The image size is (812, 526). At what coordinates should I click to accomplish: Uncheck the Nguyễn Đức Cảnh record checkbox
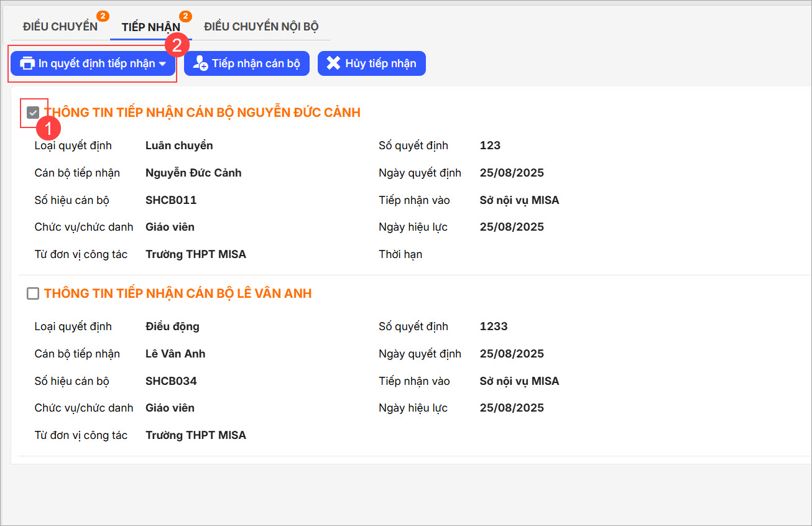[33, 113]
